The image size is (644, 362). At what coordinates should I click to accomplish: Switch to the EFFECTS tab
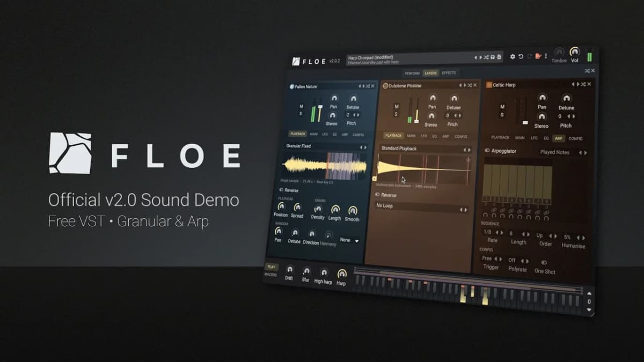449,73
